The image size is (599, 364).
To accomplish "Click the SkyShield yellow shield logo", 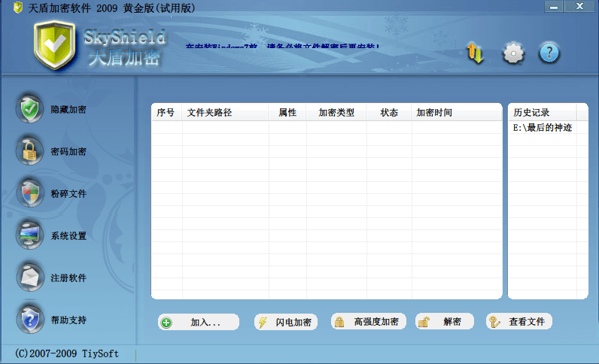I will click(54, 44).
